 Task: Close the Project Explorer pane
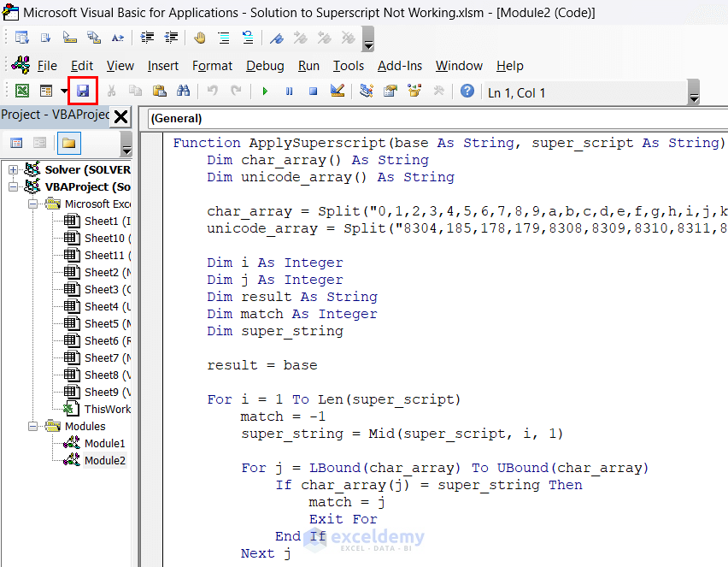(120, 116)
